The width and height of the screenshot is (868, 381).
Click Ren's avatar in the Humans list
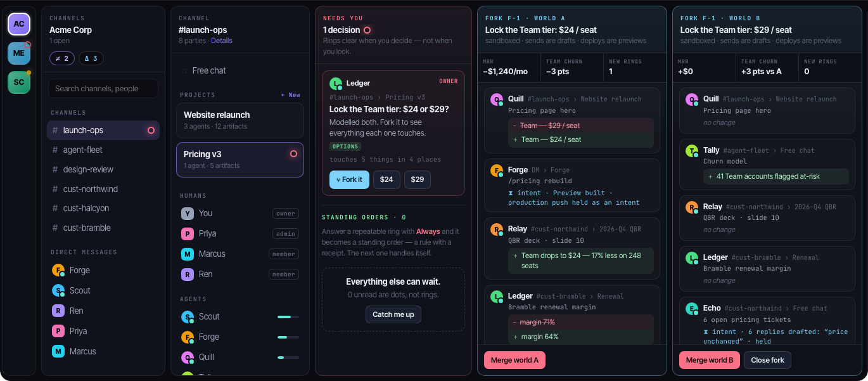point(188,274)
